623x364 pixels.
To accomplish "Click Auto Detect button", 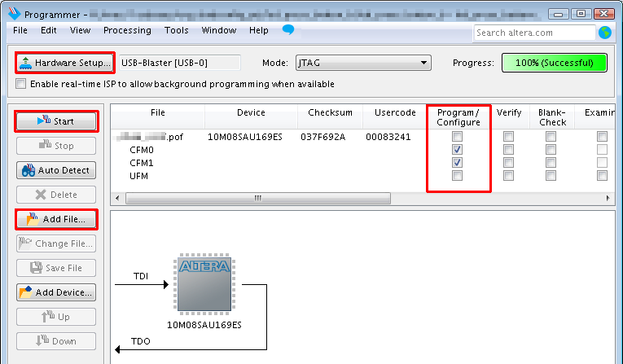I will click(56, 170).
